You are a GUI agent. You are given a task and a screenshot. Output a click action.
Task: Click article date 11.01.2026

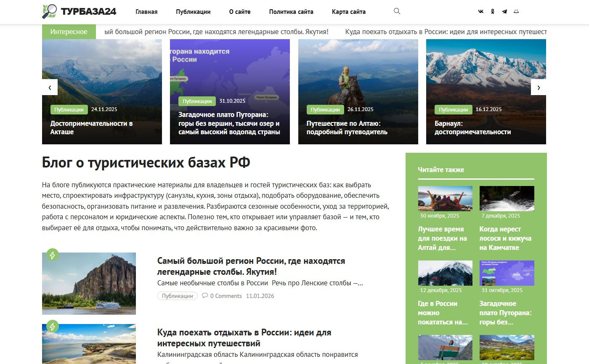[260, 296]
